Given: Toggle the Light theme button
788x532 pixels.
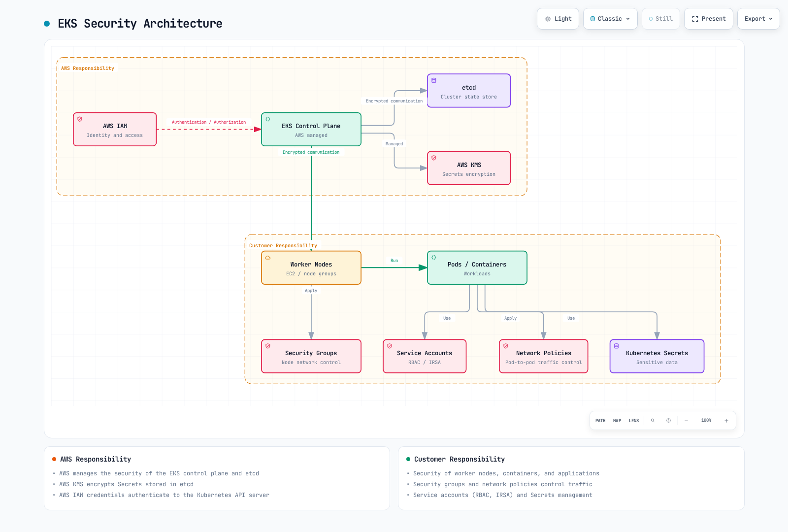Looking at the screenshot, I should tap(558, 19).
